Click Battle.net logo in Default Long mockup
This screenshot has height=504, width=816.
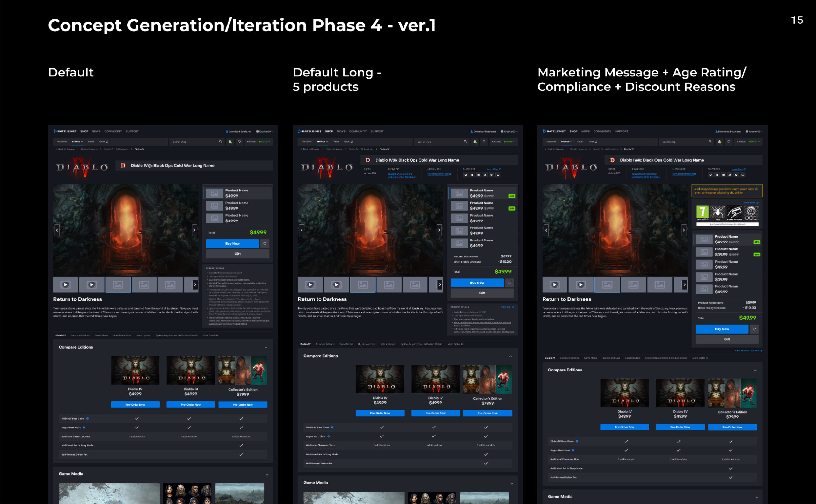pos(310,131)
